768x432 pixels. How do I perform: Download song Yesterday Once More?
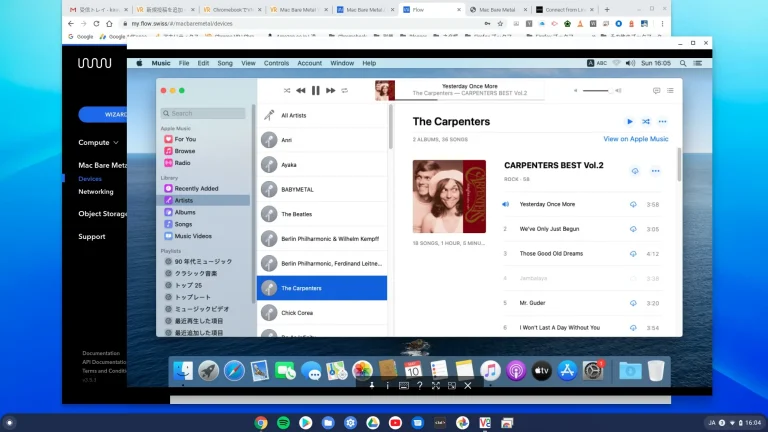tap(633, 204)
